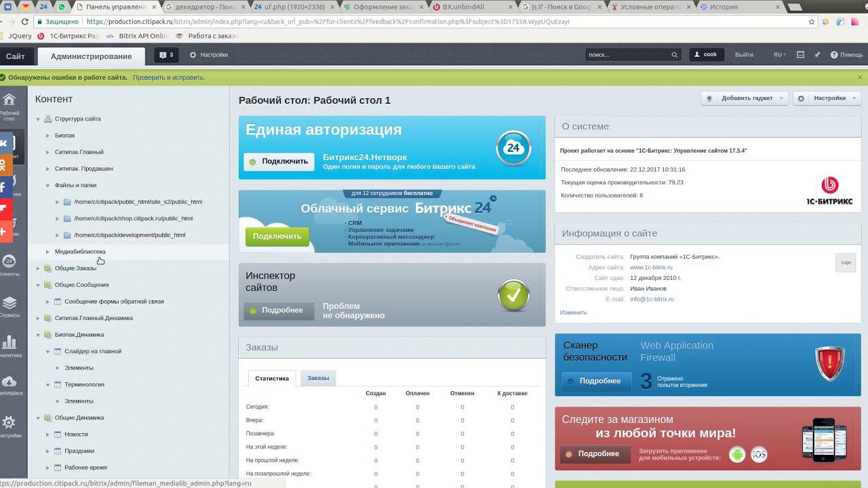Screen dimensions: 868x488
Task: Click Подробнее in Сканер безопасности
Action: coord(596,381)
